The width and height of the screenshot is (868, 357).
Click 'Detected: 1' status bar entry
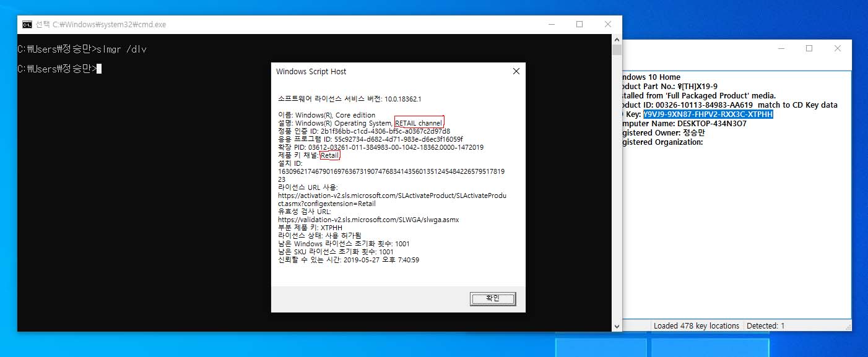point(765,325)
